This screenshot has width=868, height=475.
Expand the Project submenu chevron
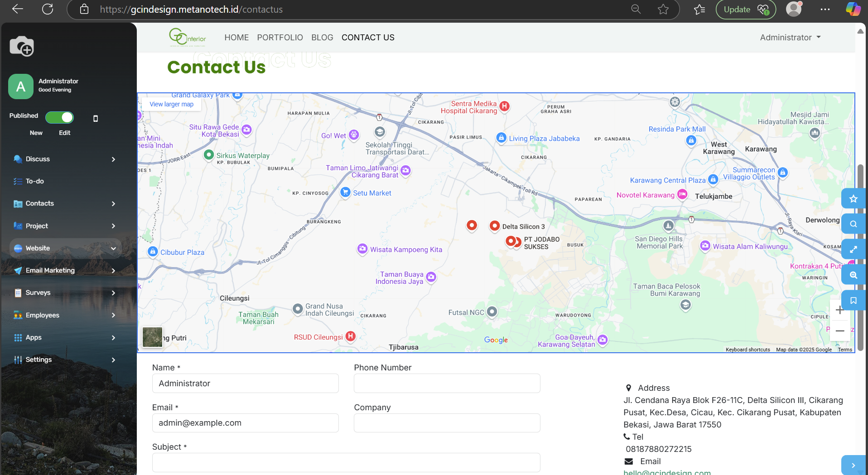(113, 226)
